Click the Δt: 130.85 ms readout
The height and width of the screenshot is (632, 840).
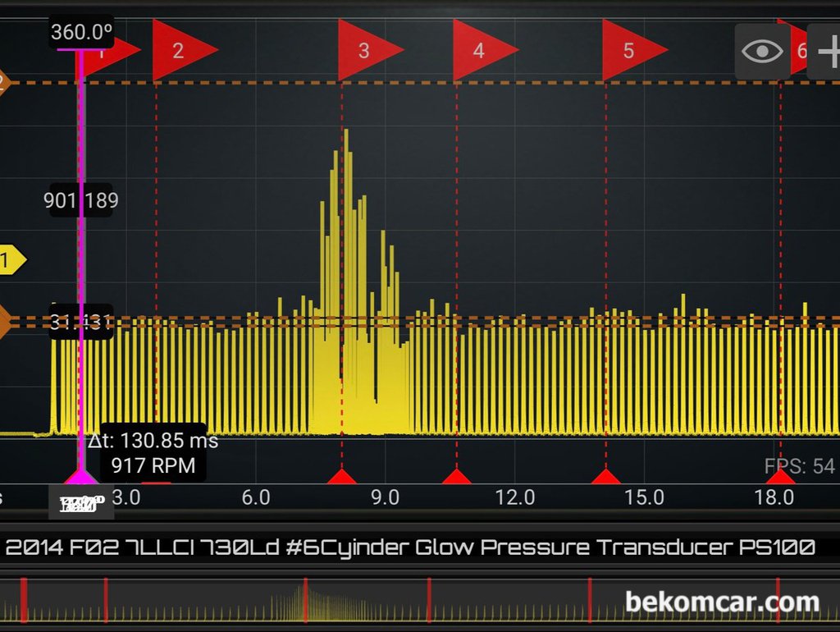tap(153, 441)
